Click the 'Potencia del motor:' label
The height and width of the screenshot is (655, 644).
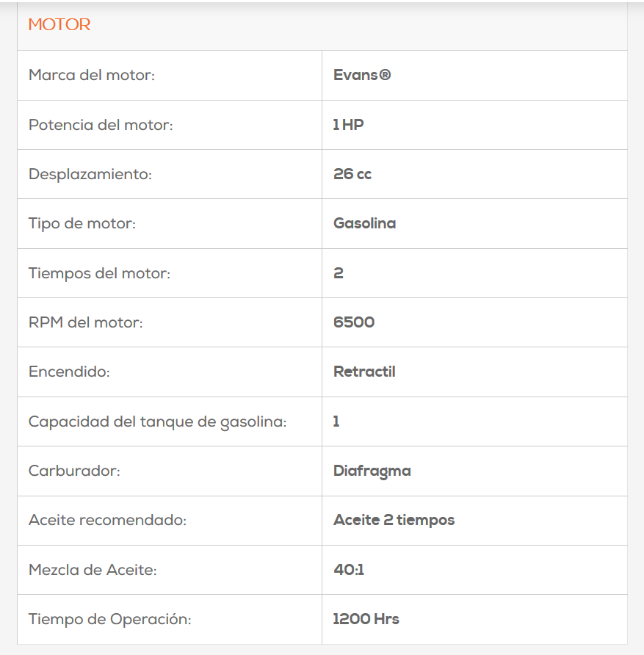101,125
